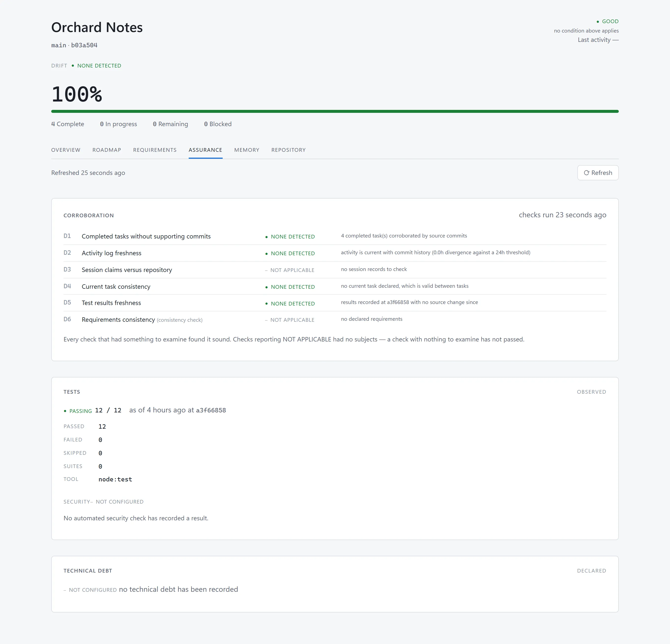Click the Orchard Notes title

[97, 27]
